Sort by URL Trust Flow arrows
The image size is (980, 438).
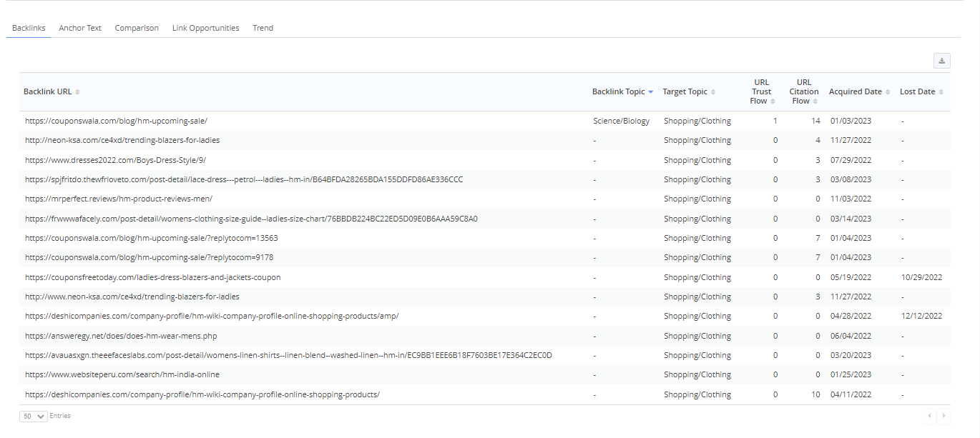tap(773, 101)
